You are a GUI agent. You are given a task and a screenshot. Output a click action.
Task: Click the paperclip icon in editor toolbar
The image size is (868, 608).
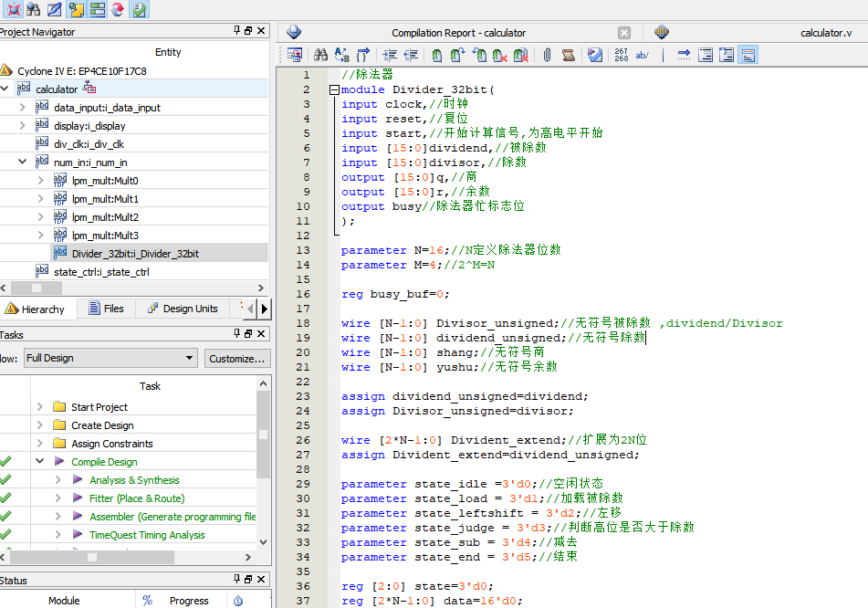point(547,55)
